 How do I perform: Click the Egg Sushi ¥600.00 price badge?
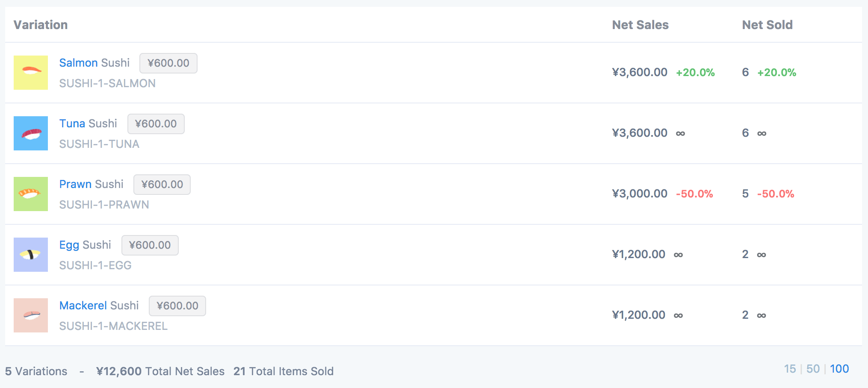[150, 245]
